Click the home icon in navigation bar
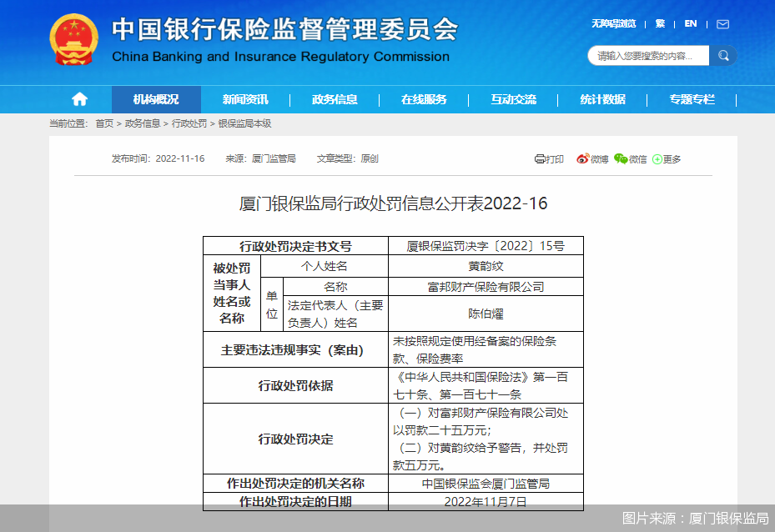 (78, 98)
